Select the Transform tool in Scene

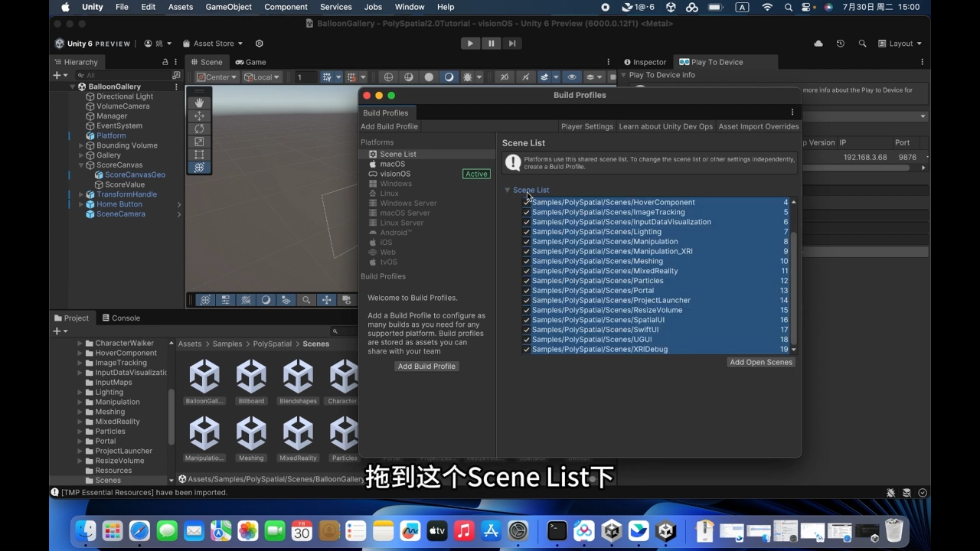pyautogui.click(x=199, y=168)
